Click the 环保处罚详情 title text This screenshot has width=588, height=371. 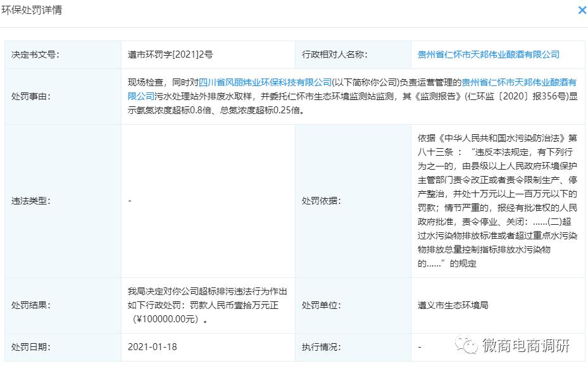coord(32,10)
